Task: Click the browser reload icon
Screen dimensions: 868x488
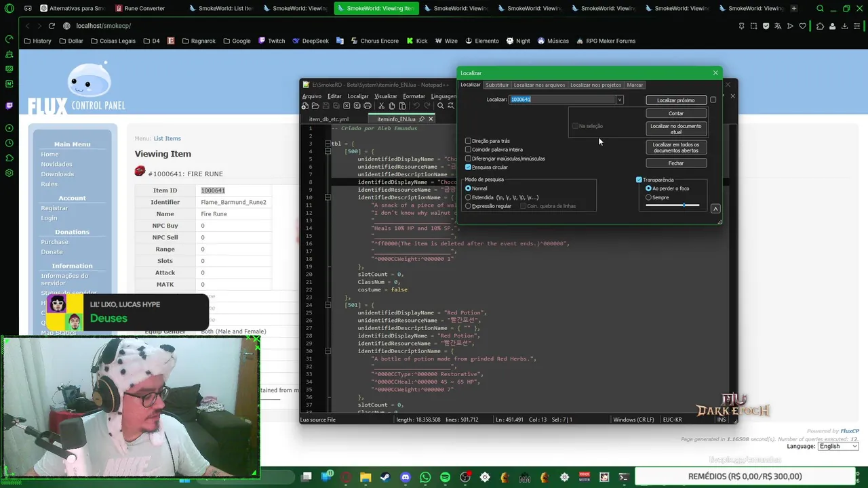Action: point(52,26)
